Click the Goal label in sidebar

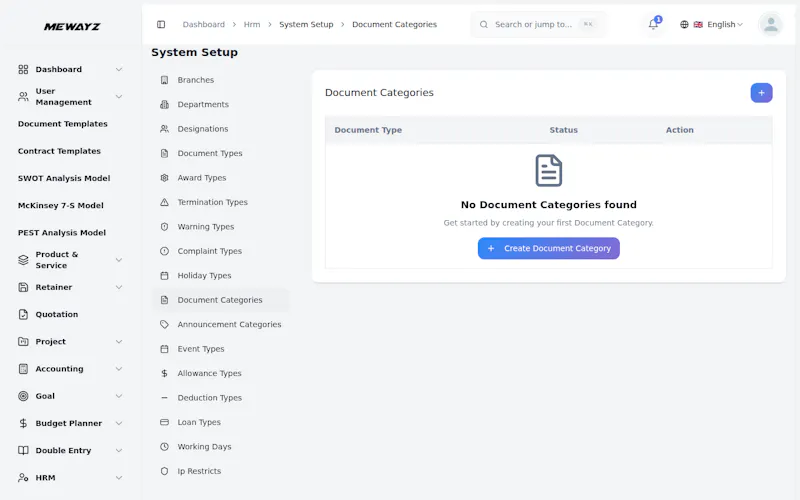tap(45, 396)
